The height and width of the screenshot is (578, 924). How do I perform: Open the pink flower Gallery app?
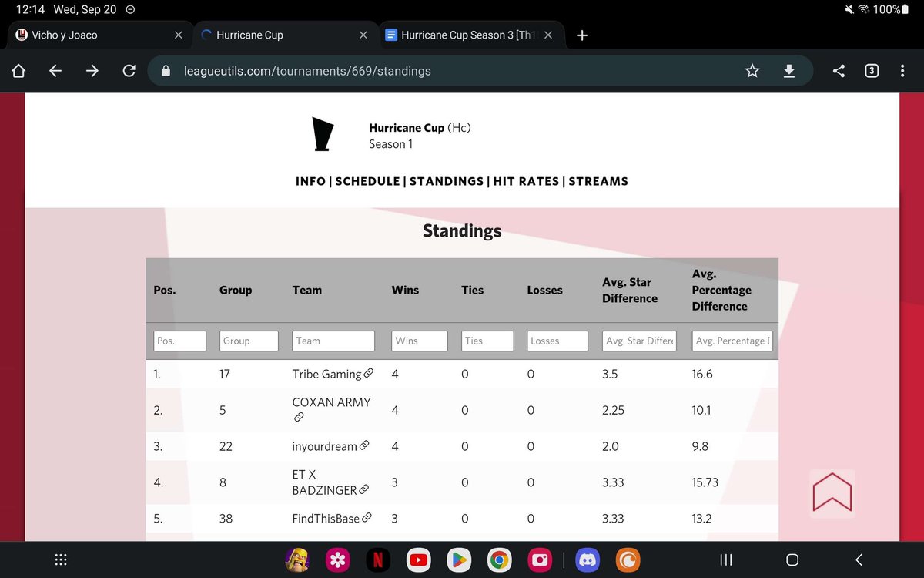click(336, 560)
